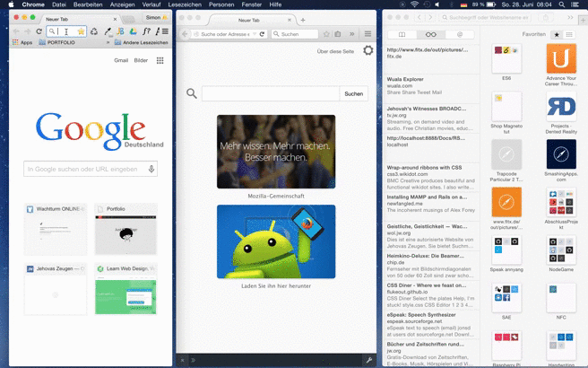Open the PORTFOLIO bookmarks folder in Chrome

pos(56,42)
